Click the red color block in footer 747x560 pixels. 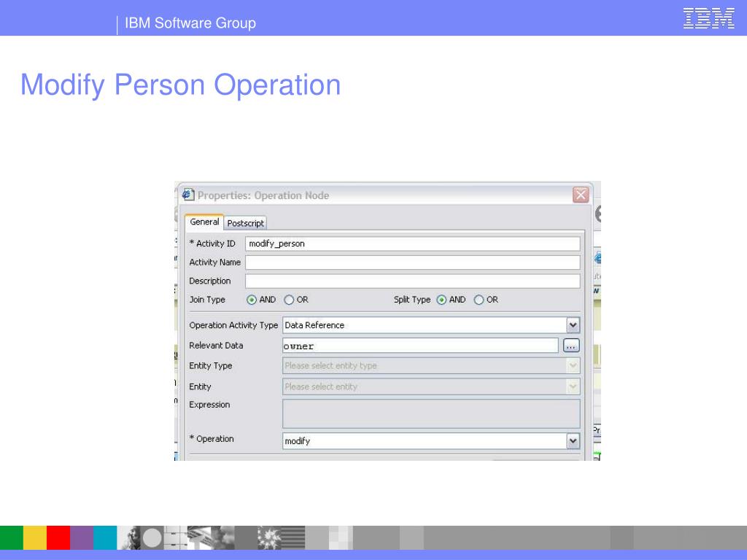58,537
